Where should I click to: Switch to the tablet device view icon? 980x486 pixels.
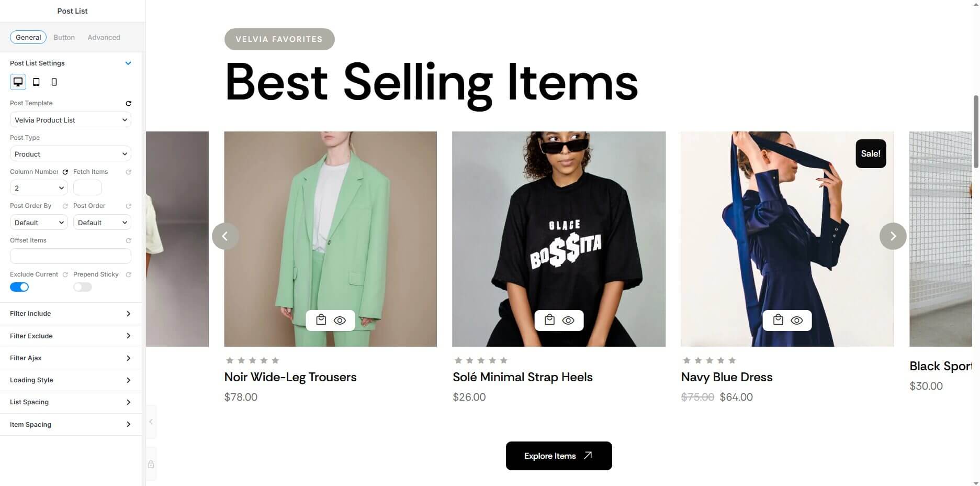click(x=36, y=82)
